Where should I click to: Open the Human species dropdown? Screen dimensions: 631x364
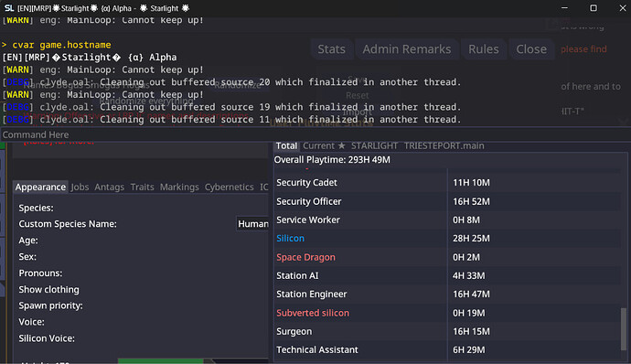pyautogui.click(x=252, y=224)
